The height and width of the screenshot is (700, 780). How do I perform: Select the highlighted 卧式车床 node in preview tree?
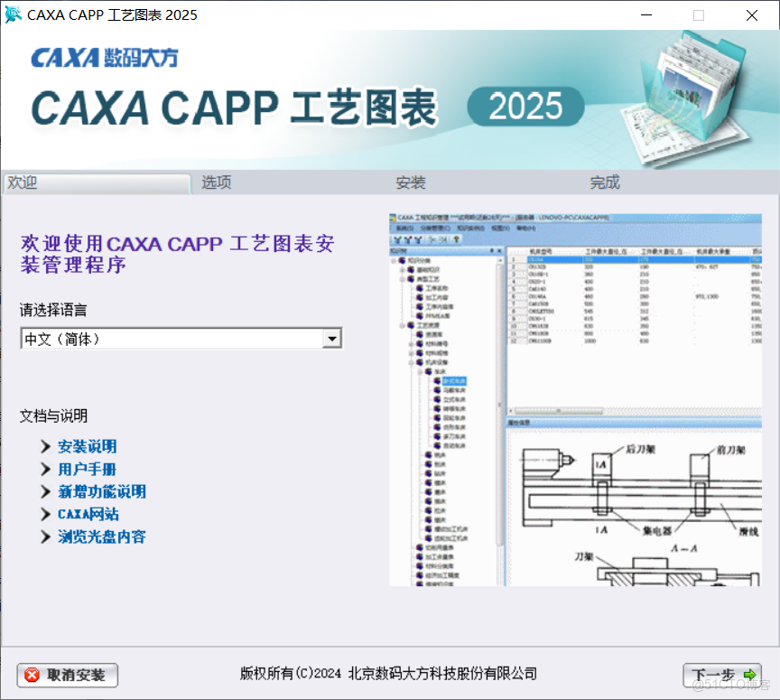point(454,381)
